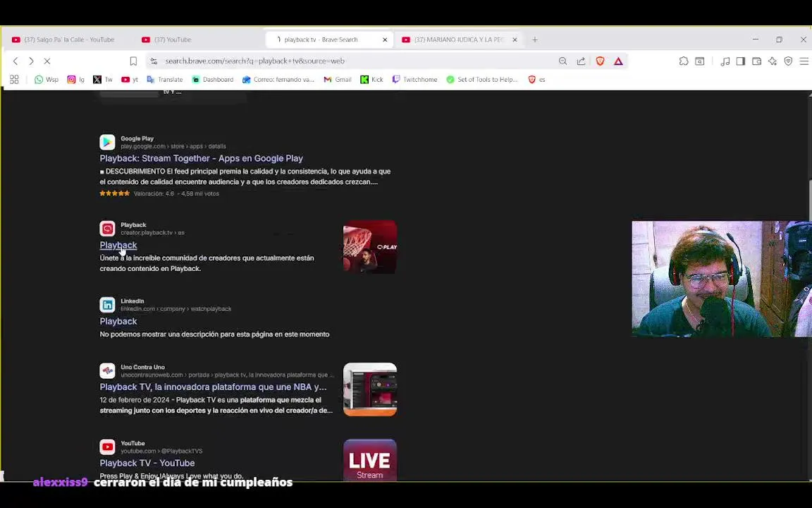Click the zoom magnifier icon in address bar

[563, 61]
